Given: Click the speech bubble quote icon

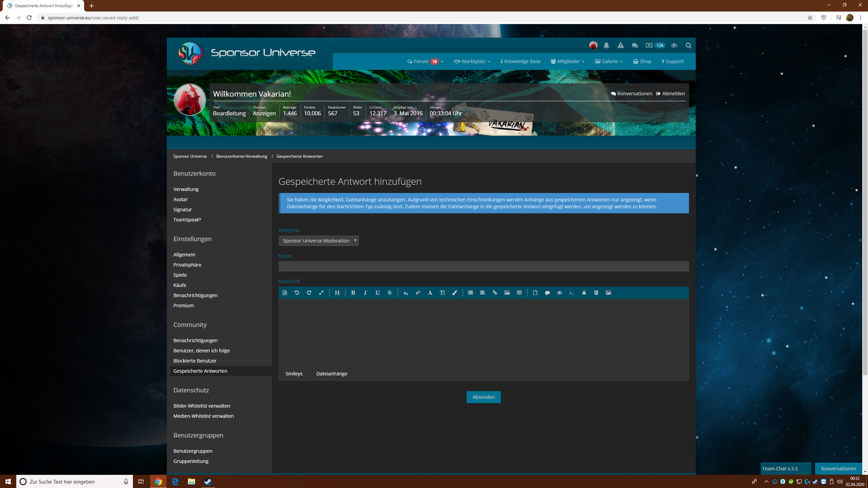Looking at the screenshot, I should coord(547,293).
